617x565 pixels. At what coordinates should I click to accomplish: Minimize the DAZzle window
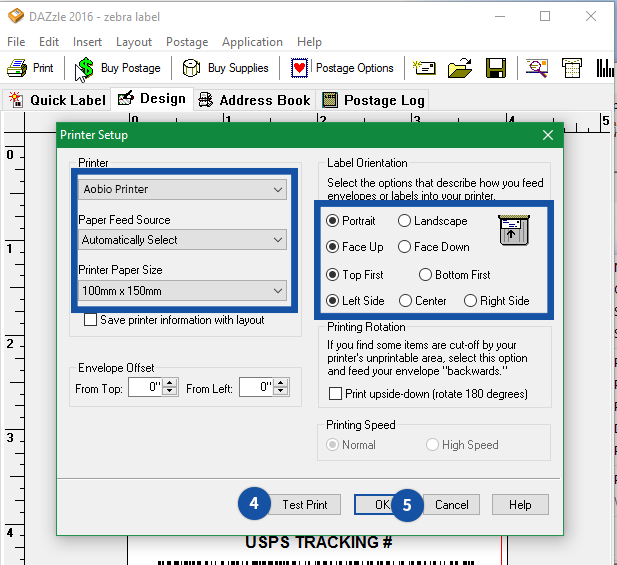click(x=500, y=16)
